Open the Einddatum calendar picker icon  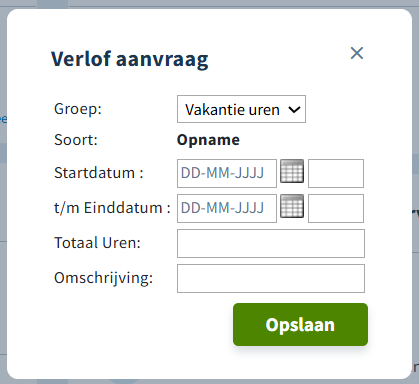pyautogui.click(x=292, y=206)
